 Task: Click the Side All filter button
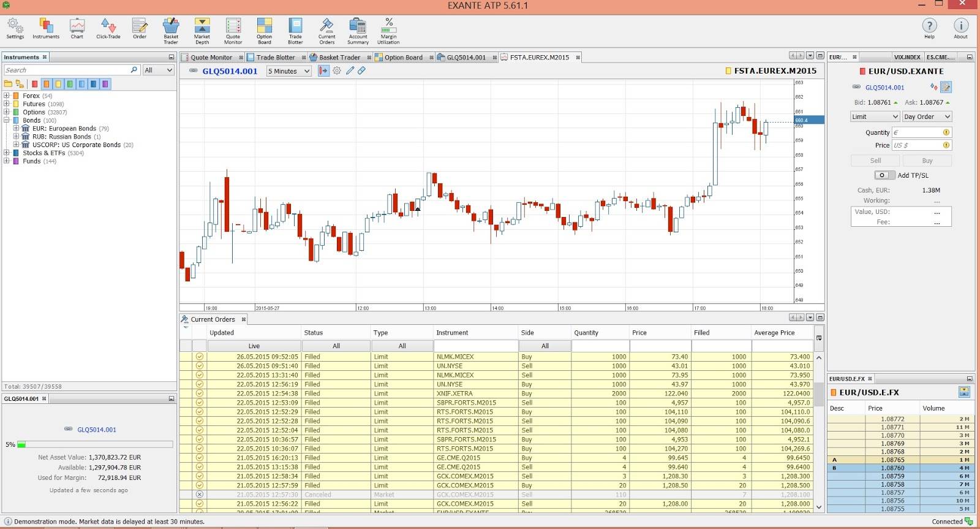(545, 346)
